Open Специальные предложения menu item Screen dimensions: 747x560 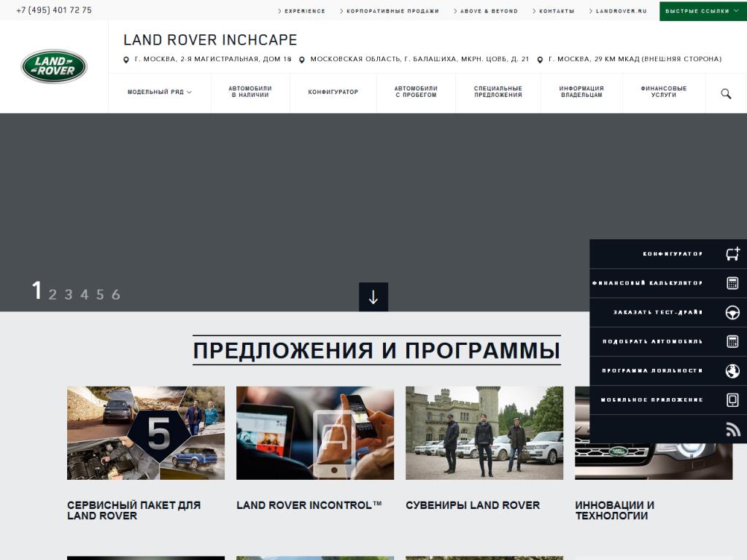click(498, 92)
